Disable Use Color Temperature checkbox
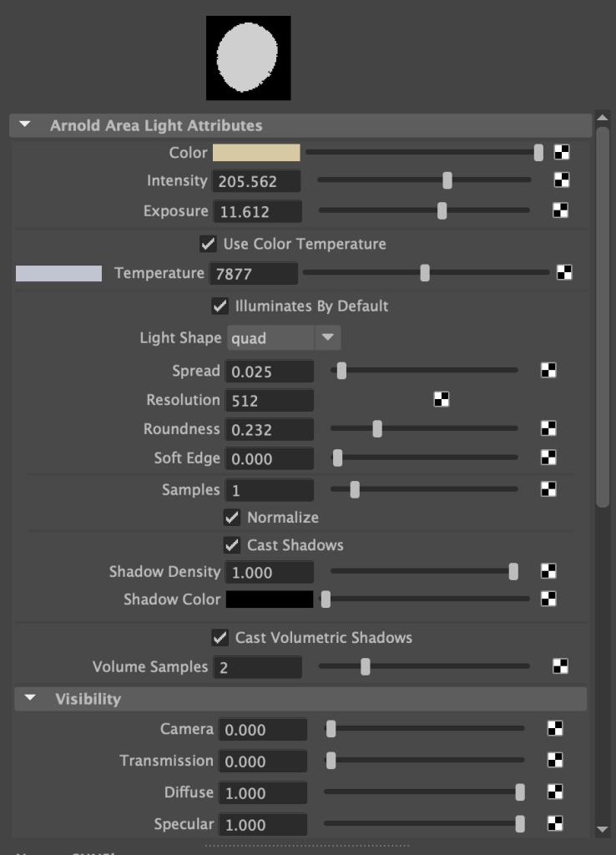The width and height of the screenshot is (616, 855). (208, 244)
